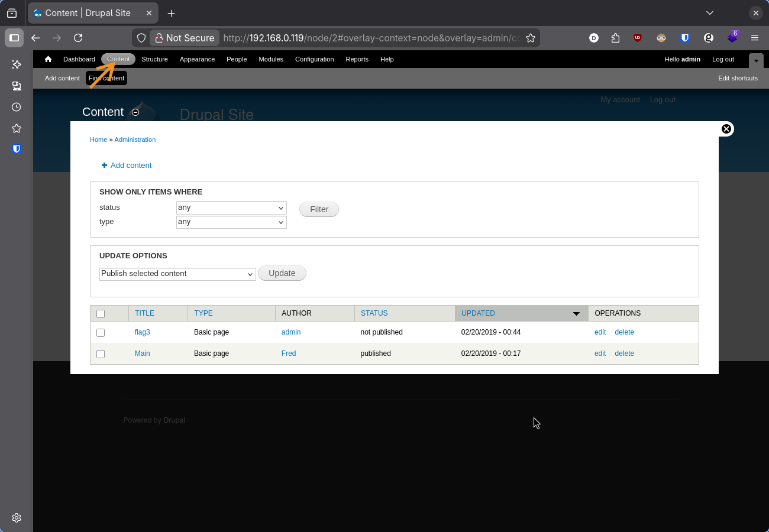Expand the Publish selected content dropdown
769x532 pixels.
click(x=177, y=274)
